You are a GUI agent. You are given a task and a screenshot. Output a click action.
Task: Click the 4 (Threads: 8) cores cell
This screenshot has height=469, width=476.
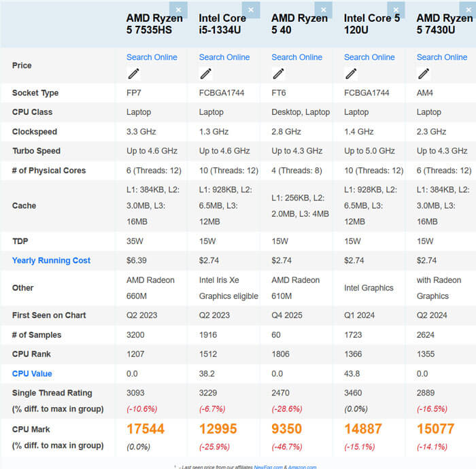pyautogui.click(x=296, y=171)
